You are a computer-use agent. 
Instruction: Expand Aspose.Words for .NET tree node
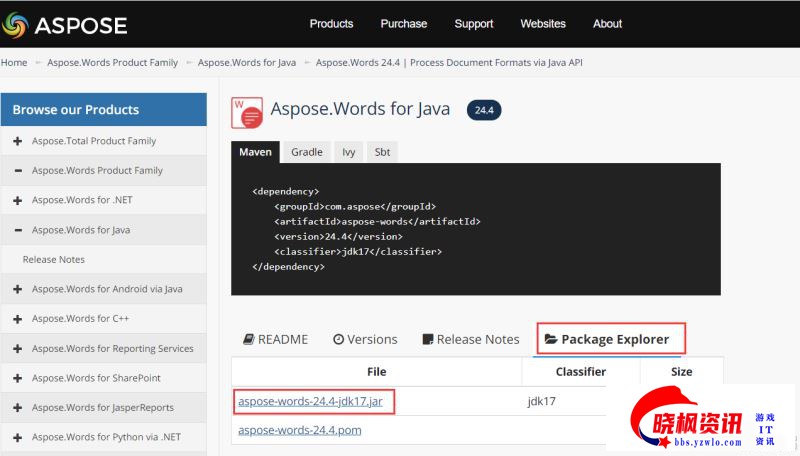click(x=18, y=200)
